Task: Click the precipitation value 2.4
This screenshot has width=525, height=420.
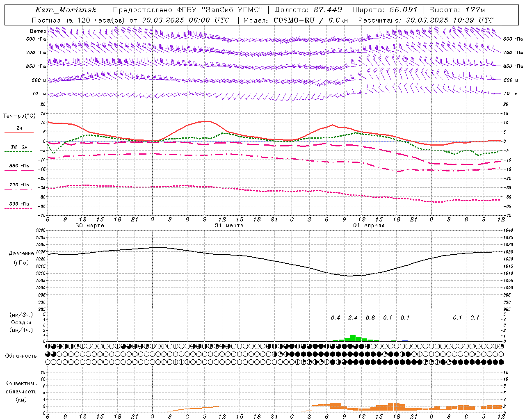Action: [x=353, y=318]
